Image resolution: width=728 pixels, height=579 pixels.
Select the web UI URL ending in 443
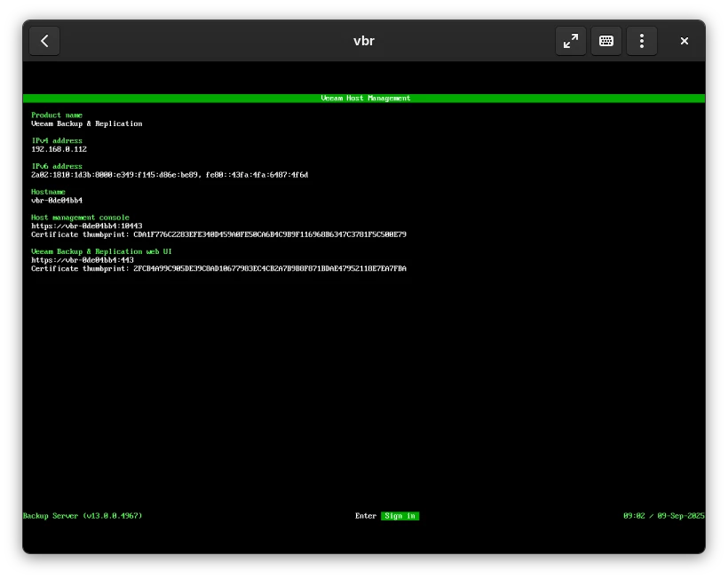pos(83,260)
